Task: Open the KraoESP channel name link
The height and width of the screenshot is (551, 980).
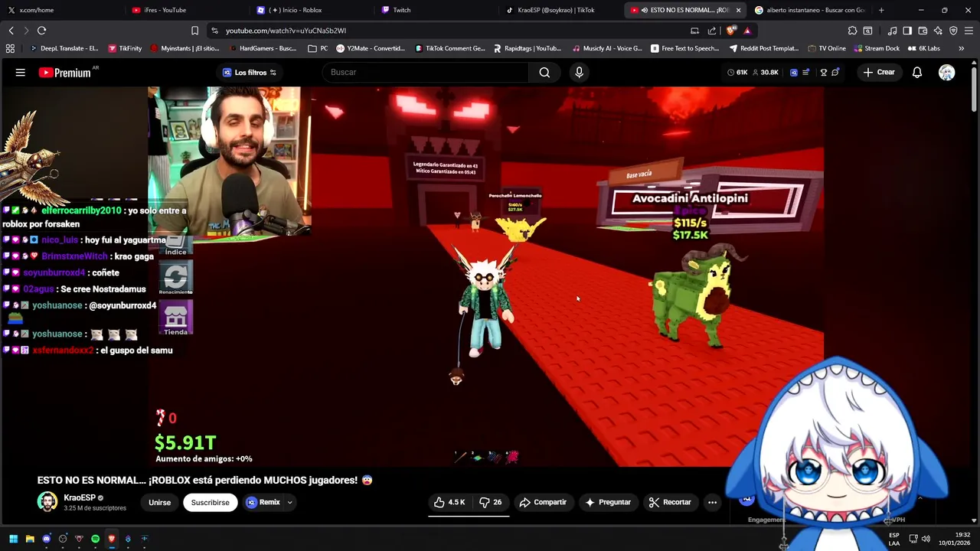Action: [80, 497]
